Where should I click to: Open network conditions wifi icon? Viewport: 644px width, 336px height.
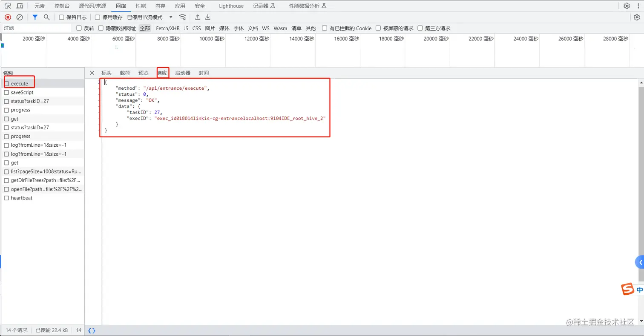pyautogui.click(x=183, y=17)
